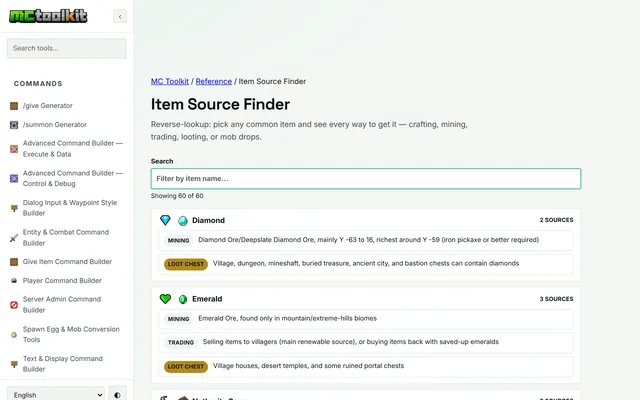Open Entity & Combat Command Builder
This screenshot has width=640, height=400.
click(66, 238)
